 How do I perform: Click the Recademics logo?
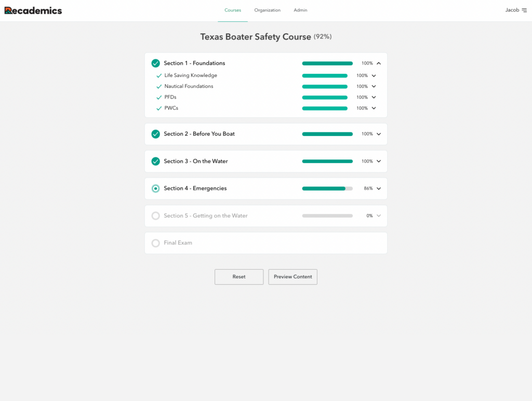coord(33,10)
